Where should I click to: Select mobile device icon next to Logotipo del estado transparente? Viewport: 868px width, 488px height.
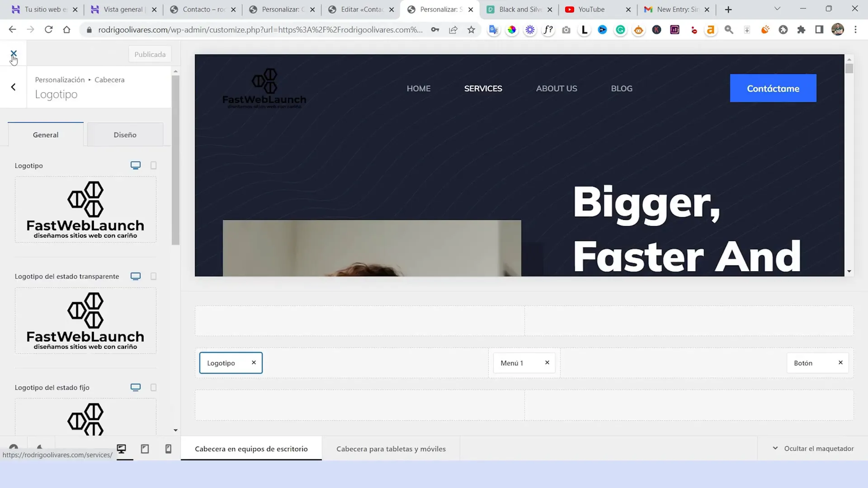tap(154, 276)
